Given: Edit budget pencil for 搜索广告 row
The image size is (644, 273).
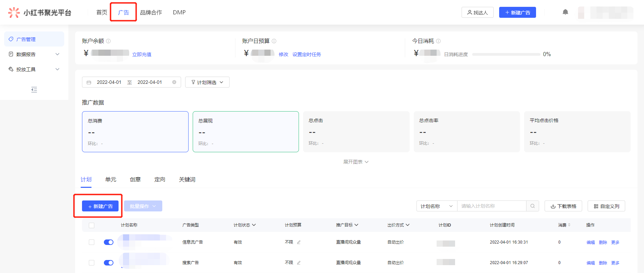Looking at the screenshot, I should click(x=299, y=263).
